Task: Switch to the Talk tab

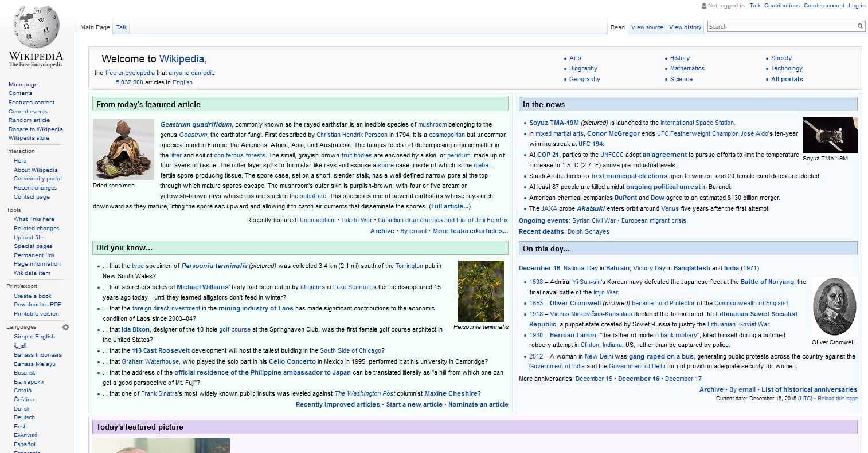Action: click(122, 27)
